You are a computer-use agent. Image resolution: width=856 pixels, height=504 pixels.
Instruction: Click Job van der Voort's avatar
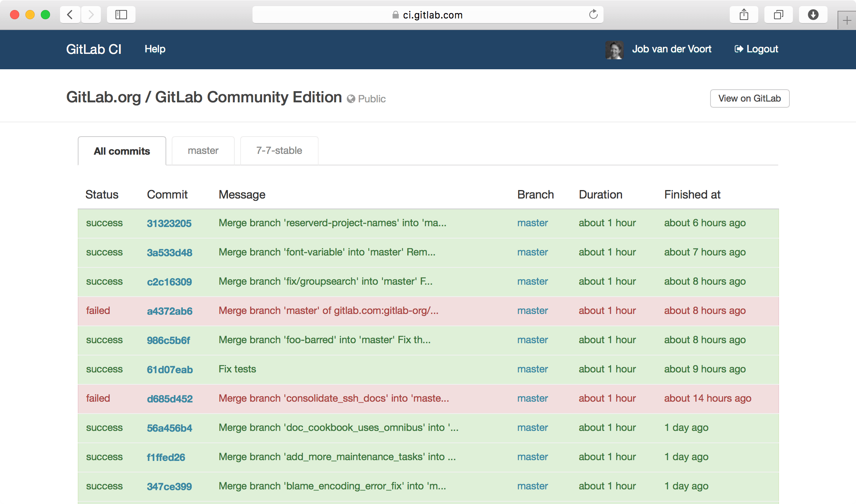coord(614,50)
